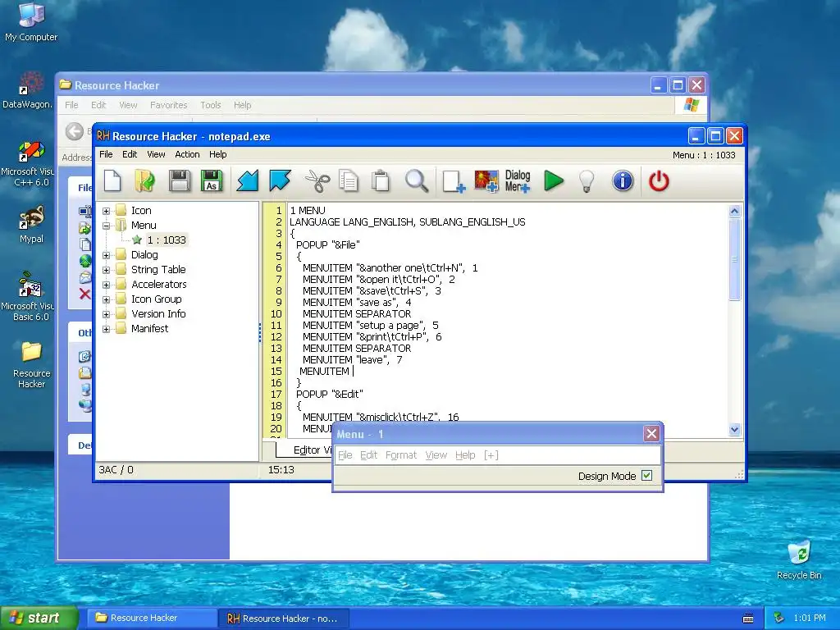The width and height of the screenshot is (840, 630).
Task: Open Favorites menu in background Explorer window
Action: click(x=169, y=105)
